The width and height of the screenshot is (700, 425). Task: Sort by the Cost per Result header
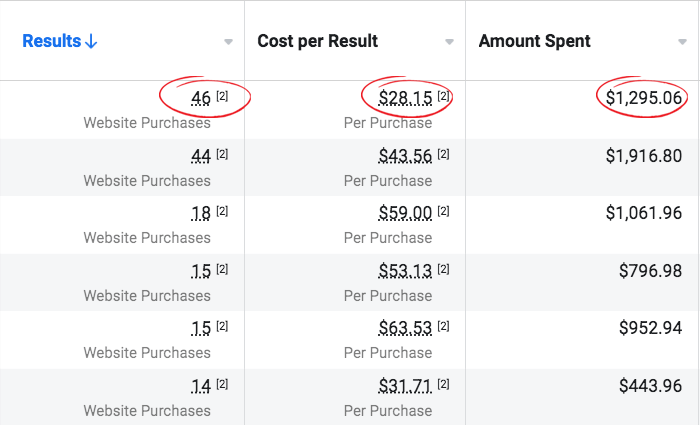[x=317, y=41]
